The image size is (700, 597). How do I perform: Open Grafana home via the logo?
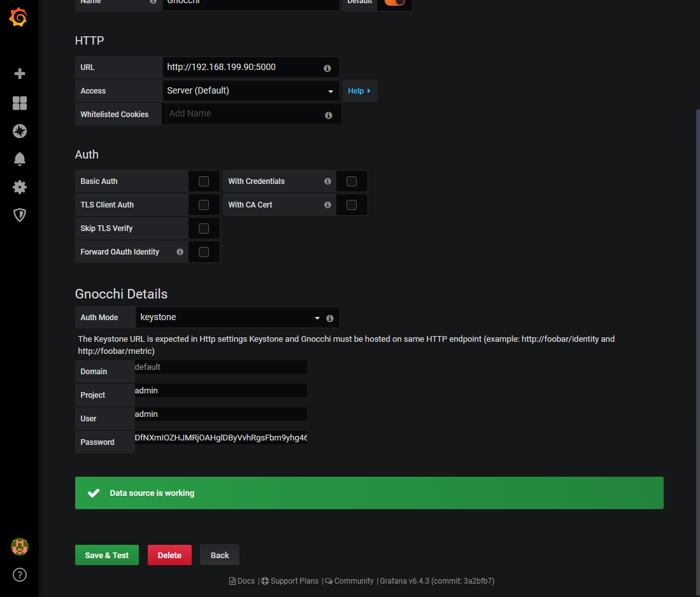18,17
